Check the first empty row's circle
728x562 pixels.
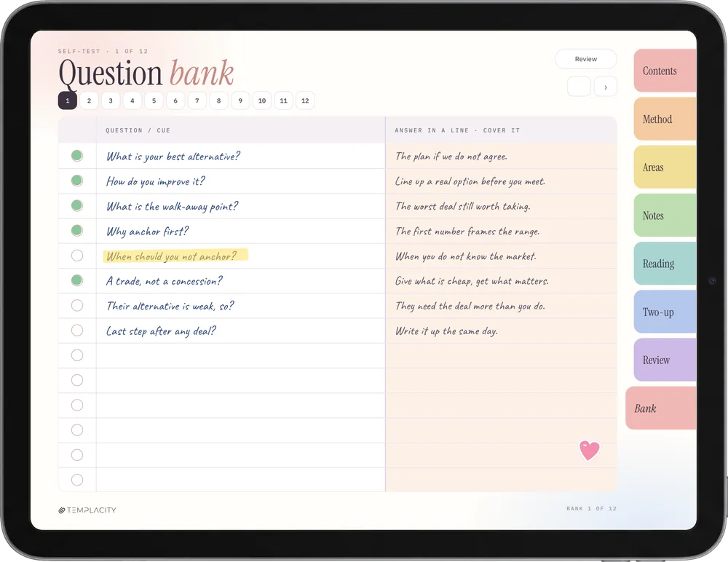pos(77,355)
